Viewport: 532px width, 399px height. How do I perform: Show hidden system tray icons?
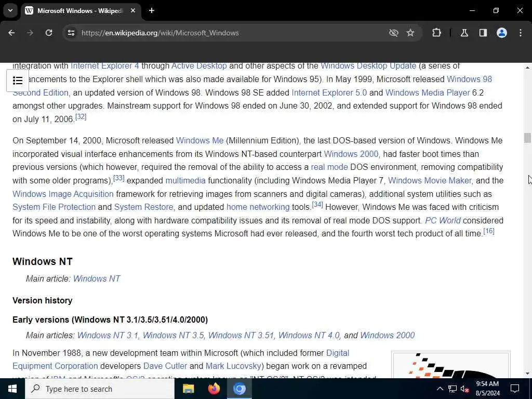click(x=440, y=389)
